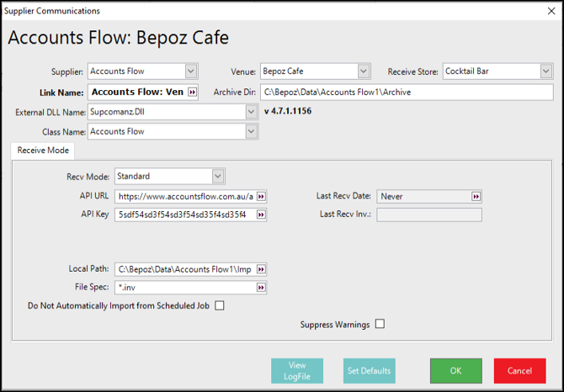The width and height of the screenshot is (564, 392).
Task: Click the arrow icon in Local Path field
Action: coord(261,269)
